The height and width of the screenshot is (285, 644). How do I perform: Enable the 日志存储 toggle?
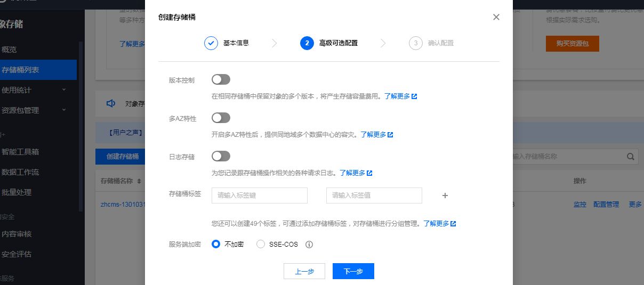point(221,156)
